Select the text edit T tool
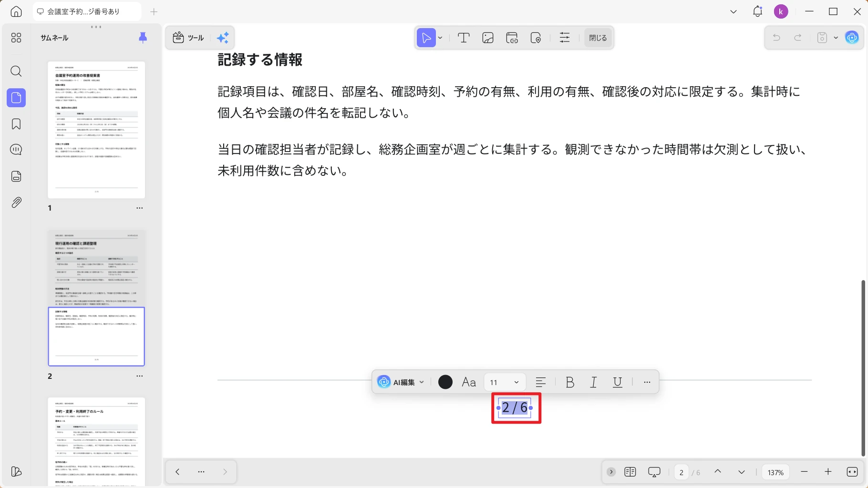Screen dimensions: 868x488 click(x=464, y=38)
